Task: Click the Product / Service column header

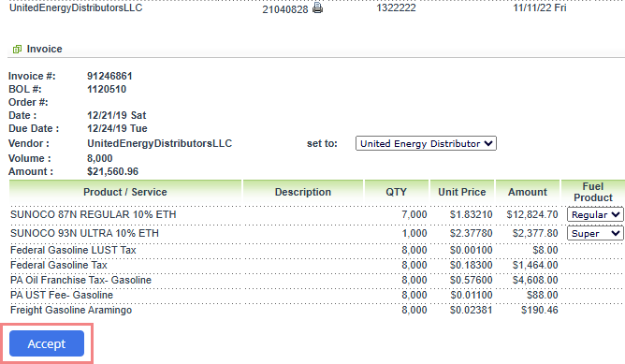Action: 125,192
